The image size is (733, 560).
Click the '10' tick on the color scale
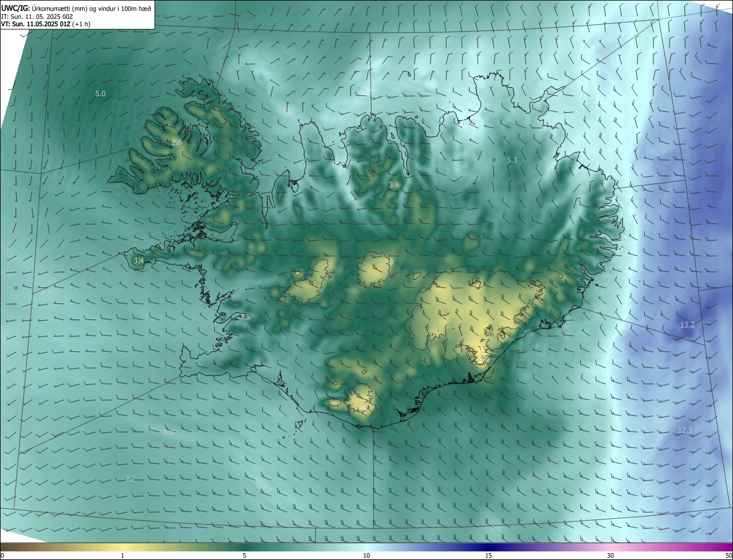tap(366, 555)
